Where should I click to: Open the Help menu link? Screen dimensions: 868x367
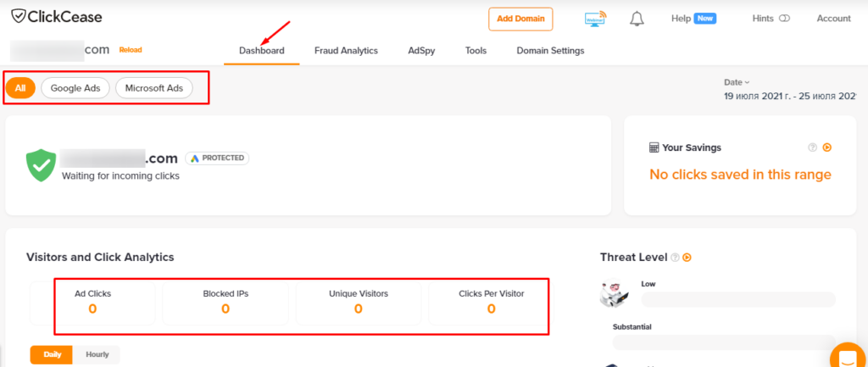pyautogui.click(x=681, y=19)
